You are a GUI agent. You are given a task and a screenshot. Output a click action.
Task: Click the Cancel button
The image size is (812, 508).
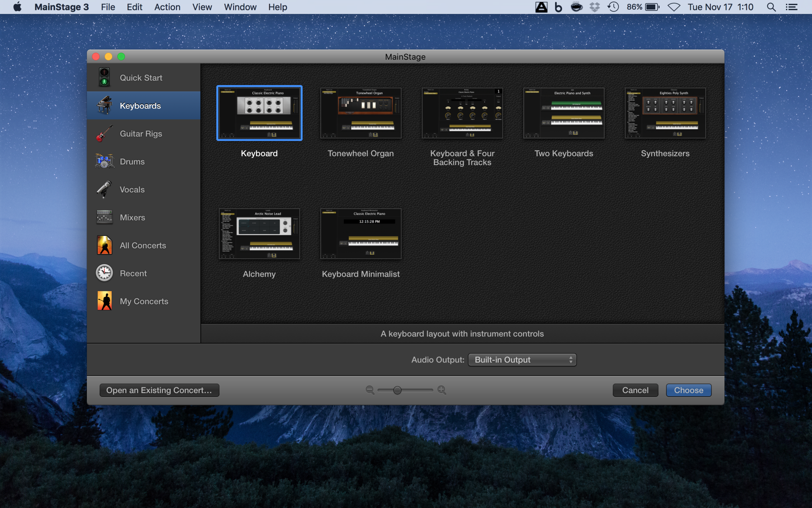pyautogui.click(x=635, y=390)
